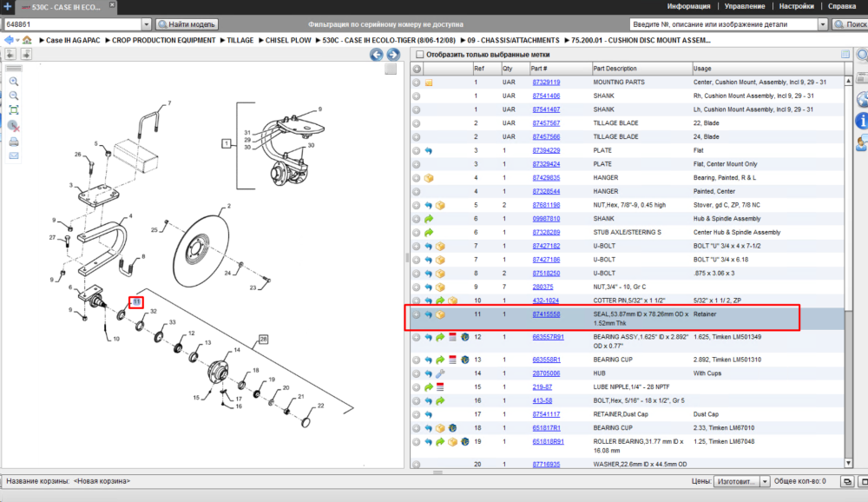Go to 'Case IH AG APAC' breadcrumb

click(73, 41)
